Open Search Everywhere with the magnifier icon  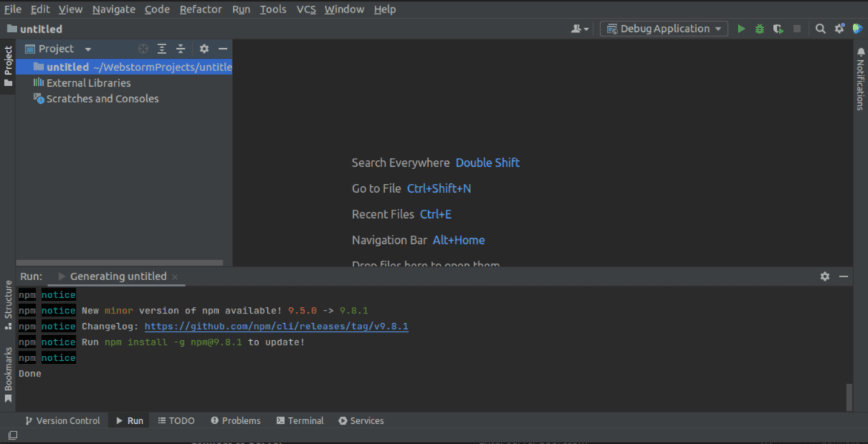click(821, 28)
